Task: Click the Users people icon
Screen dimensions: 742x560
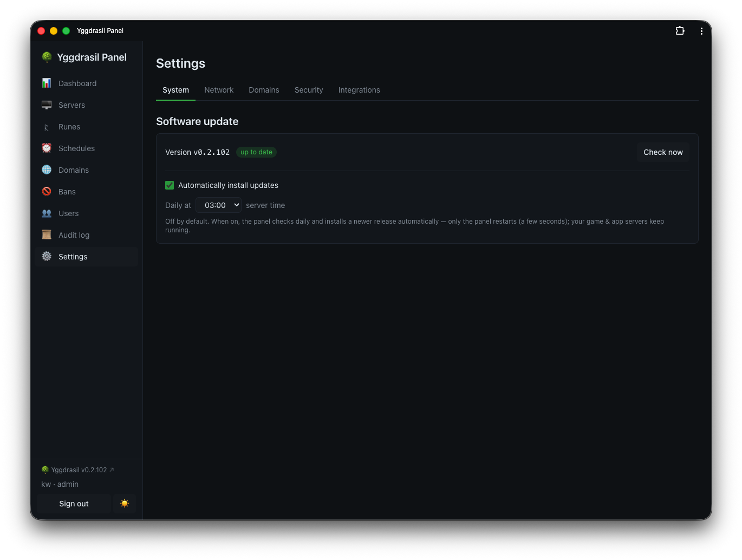Action: pos(47,213)
